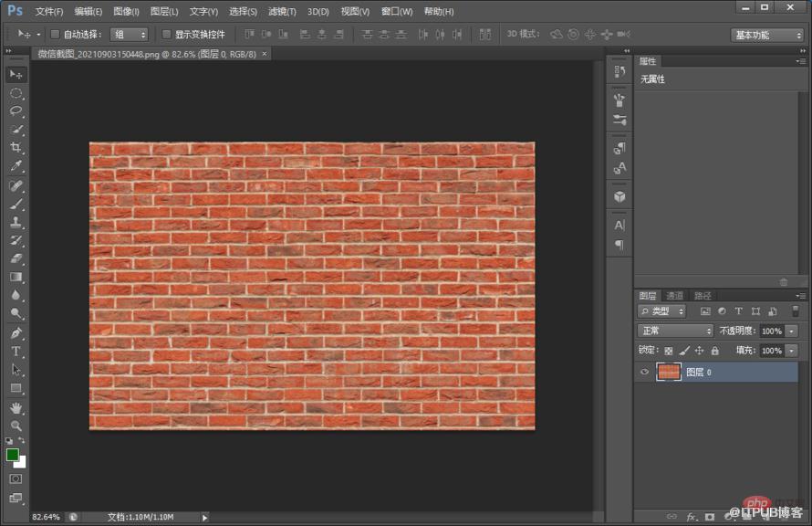
Task: Select the Pen tool
Action: click(16, 332)
